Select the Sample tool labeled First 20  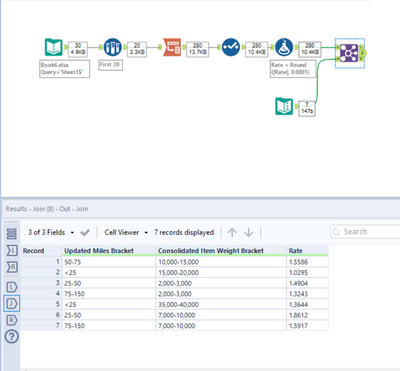click(x=112, y=47)
